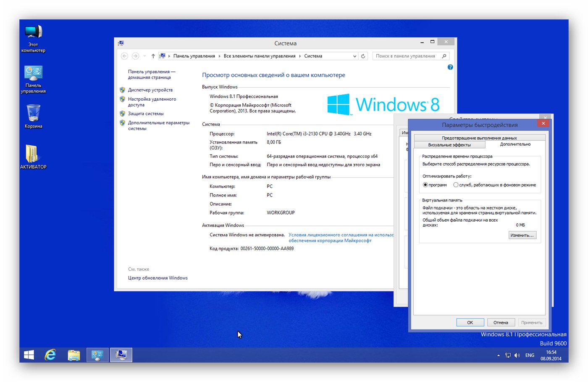This screenshot has width=588, height=382.
Task: Launch Internet Explorer from taskbar
Action: [x=50, y=355]
